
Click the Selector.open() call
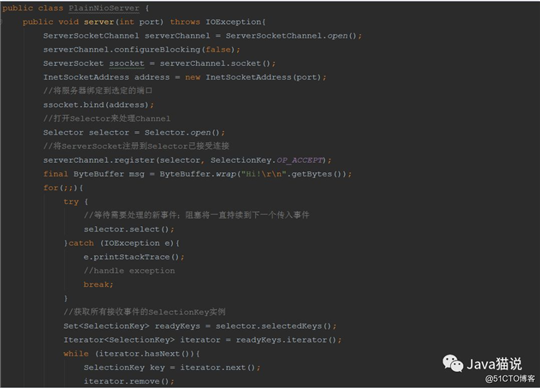click(182, 133)
